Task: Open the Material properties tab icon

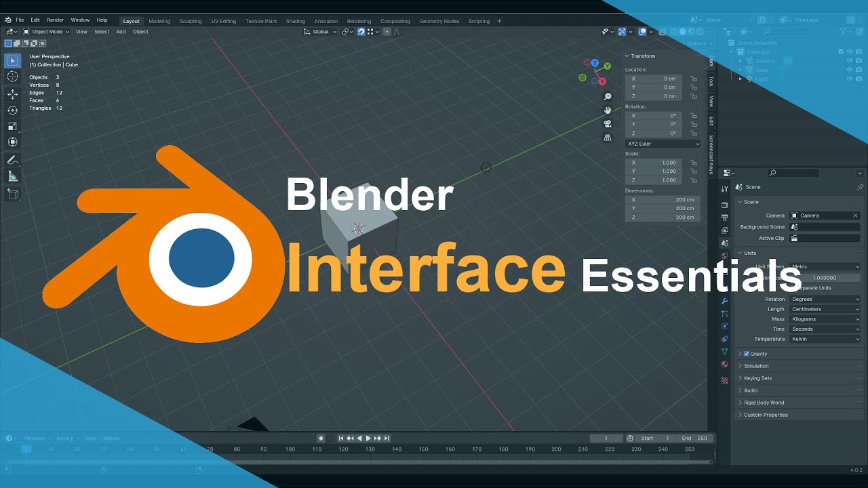Action: (724, 365)
